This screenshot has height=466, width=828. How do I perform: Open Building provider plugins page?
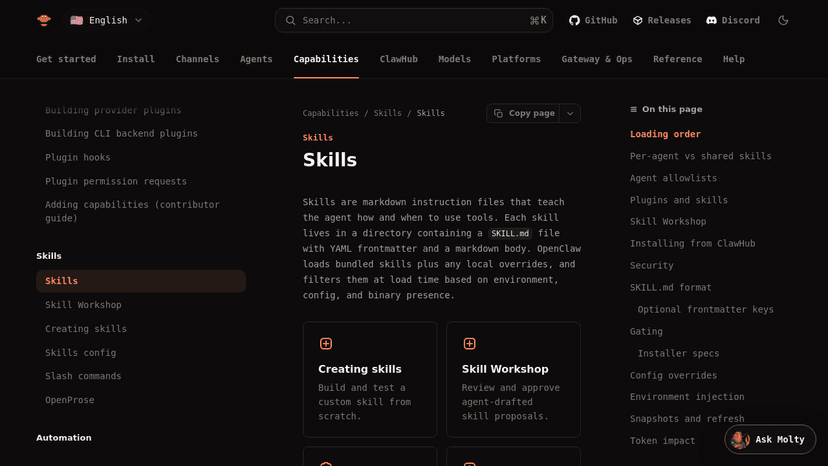point(113,110)
